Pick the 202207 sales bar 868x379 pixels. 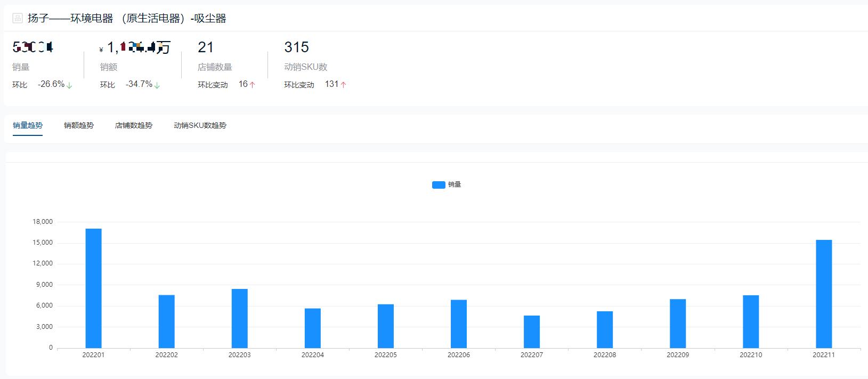532,332
